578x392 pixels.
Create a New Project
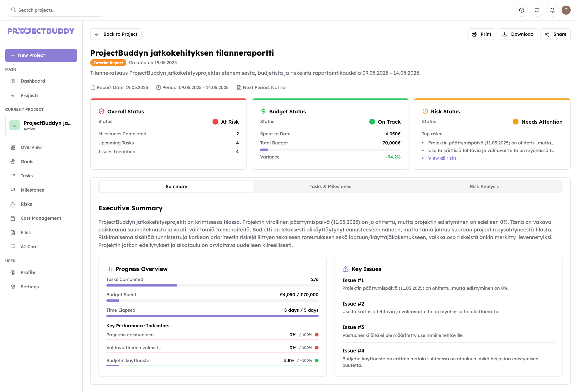(x=41, y=55)
